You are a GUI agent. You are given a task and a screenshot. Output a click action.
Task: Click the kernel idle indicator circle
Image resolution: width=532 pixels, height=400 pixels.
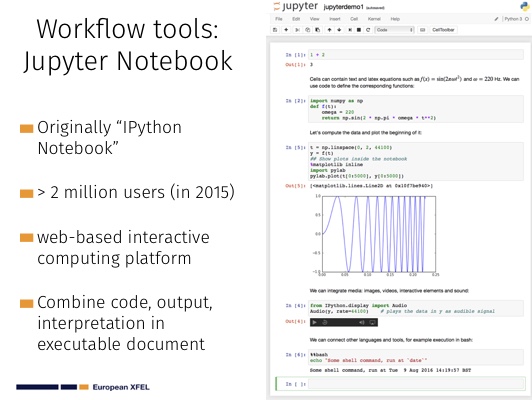tap(527, 19)
